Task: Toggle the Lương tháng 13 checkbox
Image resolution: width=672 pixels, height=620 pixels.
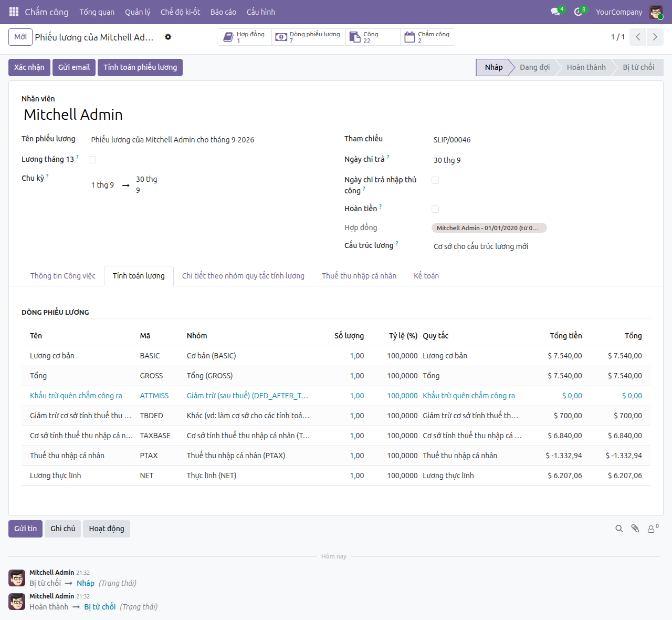Action: pos(92,160)
